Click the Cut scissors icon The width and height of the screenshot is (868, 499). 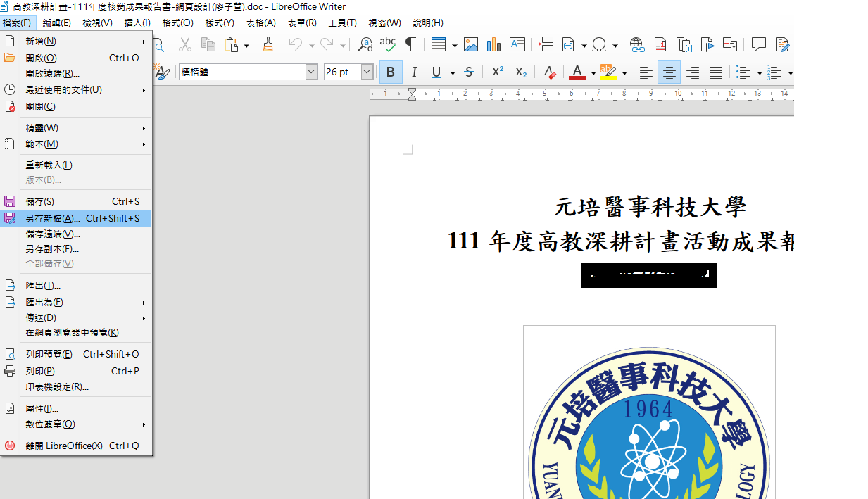(185, 45)
